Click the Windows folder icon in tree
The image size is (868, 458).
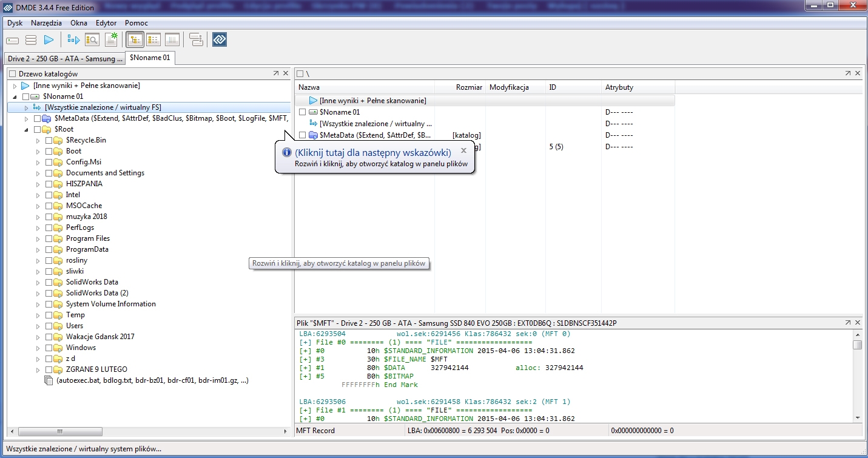(58, 348)
